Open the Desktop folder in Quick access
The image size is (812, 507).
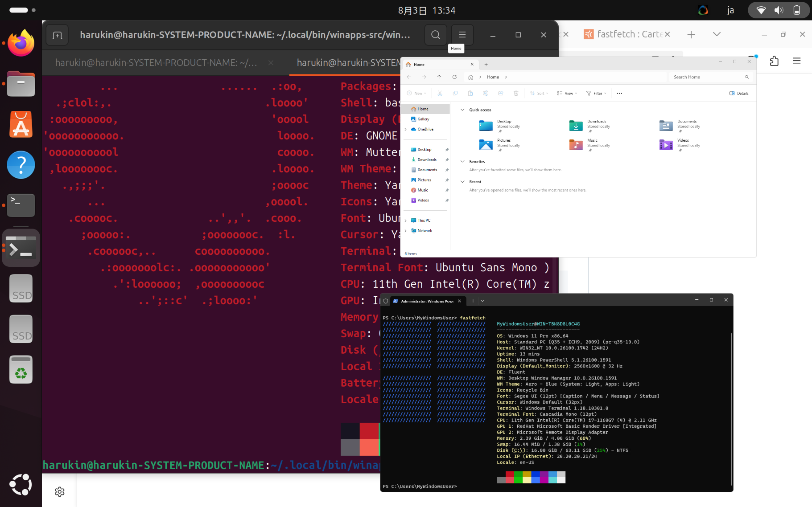(x=499, y=126)
